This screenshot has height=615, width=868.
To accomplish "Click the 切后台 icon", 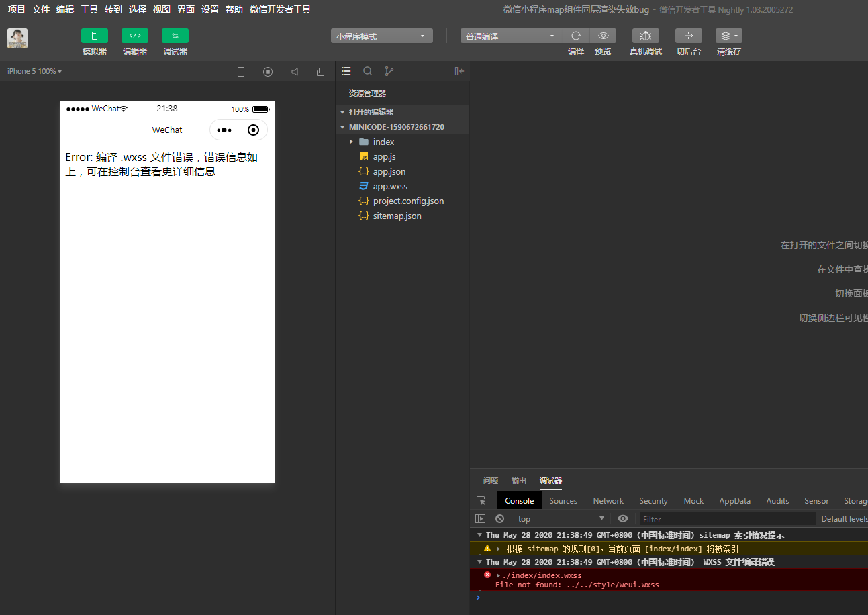I will [x=689, y=36].
